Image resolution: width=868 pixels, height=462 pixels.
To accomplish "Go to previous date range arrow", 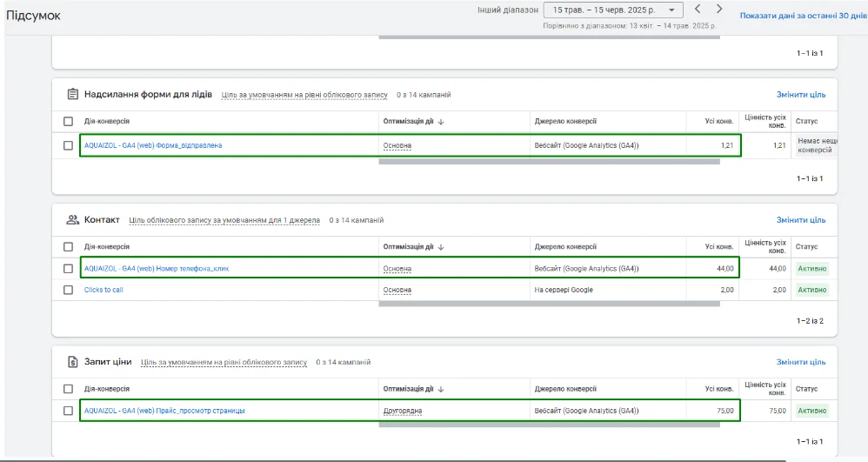I will pyautogui.click(x=698, y=9).
